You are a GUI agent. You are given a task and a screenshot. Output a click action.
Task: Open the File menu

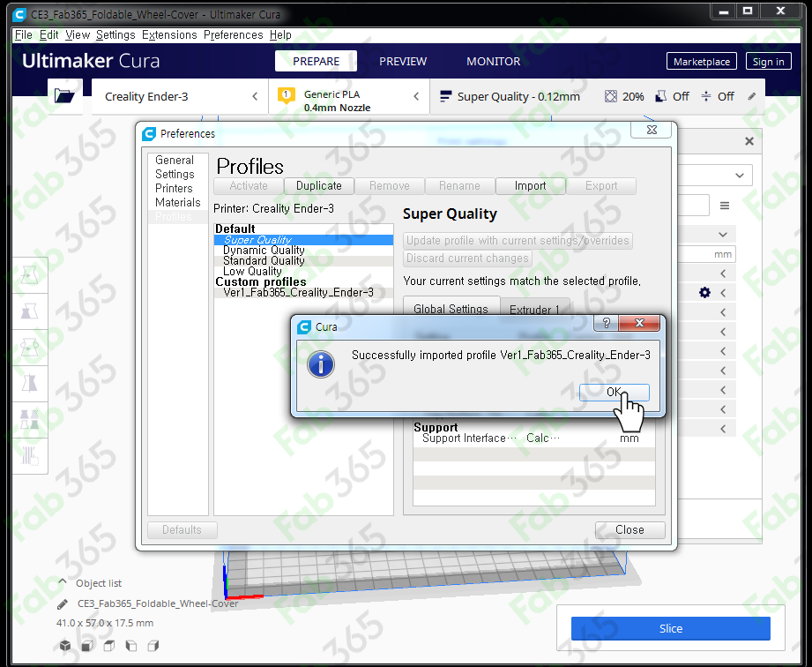coord(23,34)
